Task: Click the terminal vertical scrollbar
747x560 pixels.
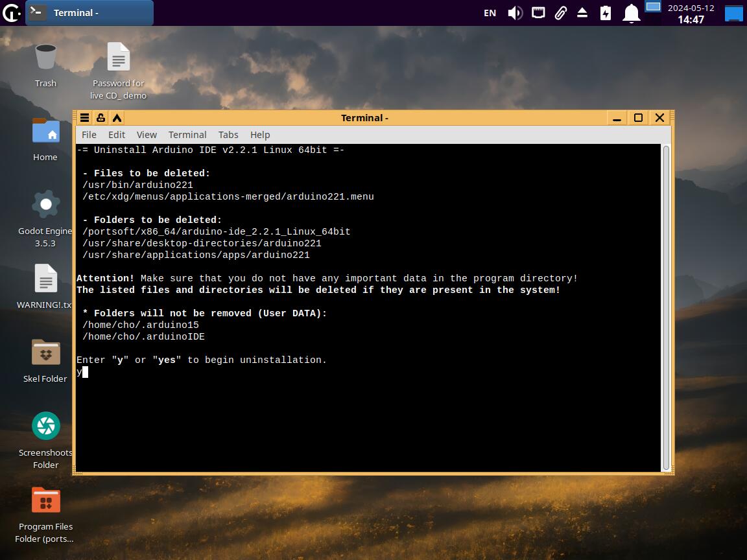Action: pyautogui.click(x=666, y=307)
